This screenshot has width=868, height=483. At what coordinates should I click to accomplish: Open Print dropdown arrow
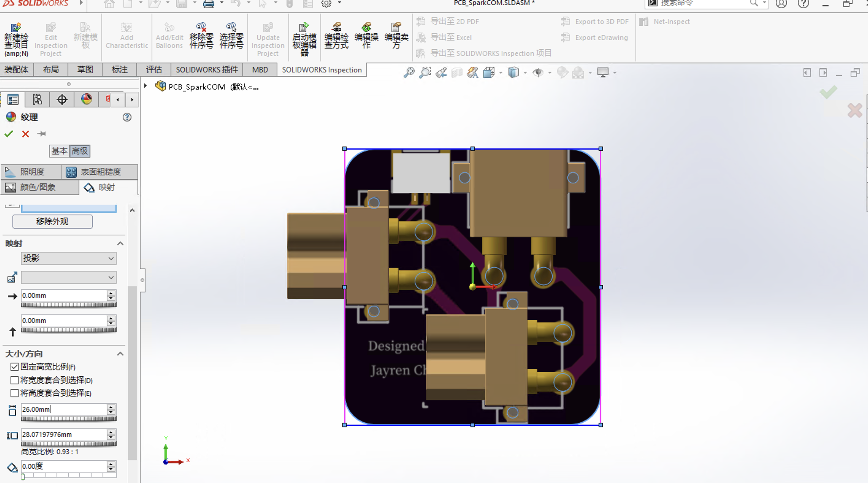click(x=222, y=3)
